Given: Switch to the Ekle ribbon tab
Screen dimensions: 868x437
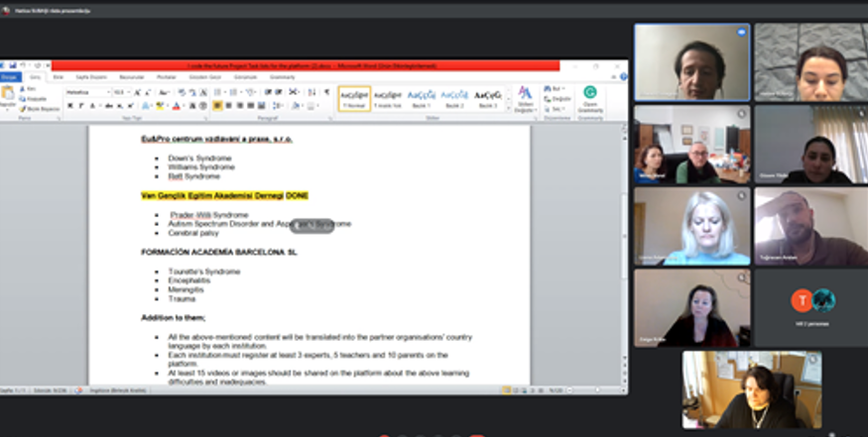Looking at the screenshot, I should tap(59, 76).
